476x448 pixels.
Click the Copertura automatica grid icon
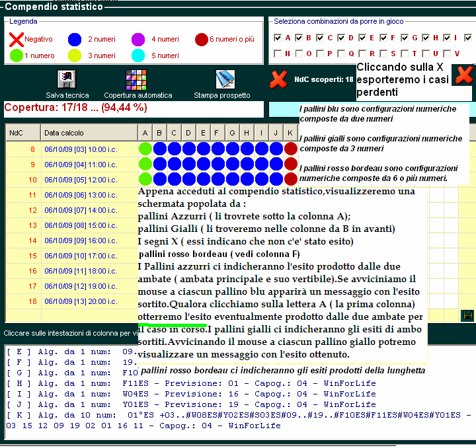(x=136, y=79)
